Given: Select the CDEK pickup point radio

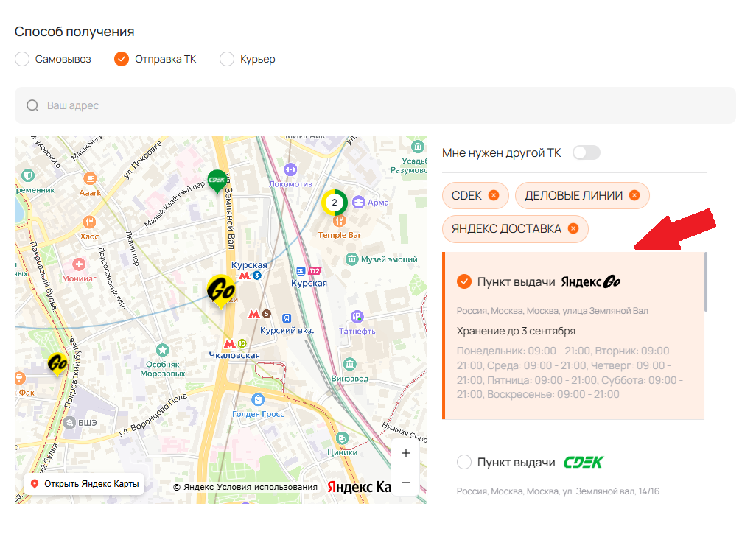Looking at the screenshot, I should pyautogui.click(x=463, y=462).
